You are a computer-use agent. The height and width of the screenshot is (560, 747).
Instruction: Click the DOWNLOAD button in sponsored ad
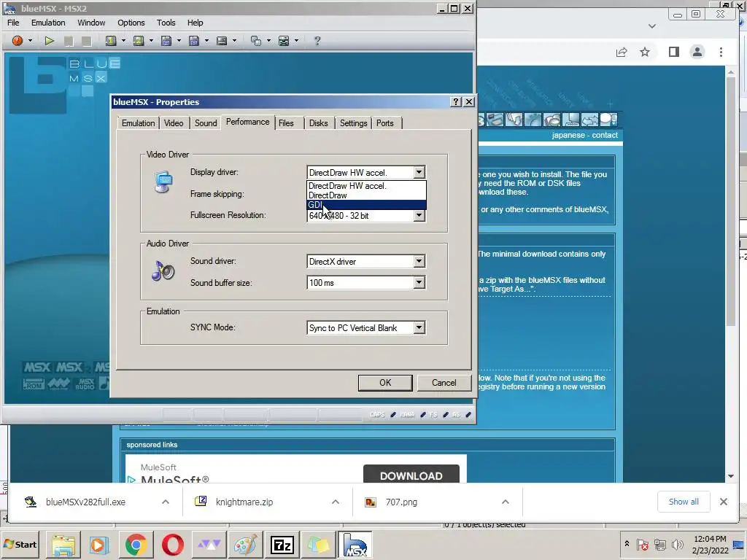(411, 475)
